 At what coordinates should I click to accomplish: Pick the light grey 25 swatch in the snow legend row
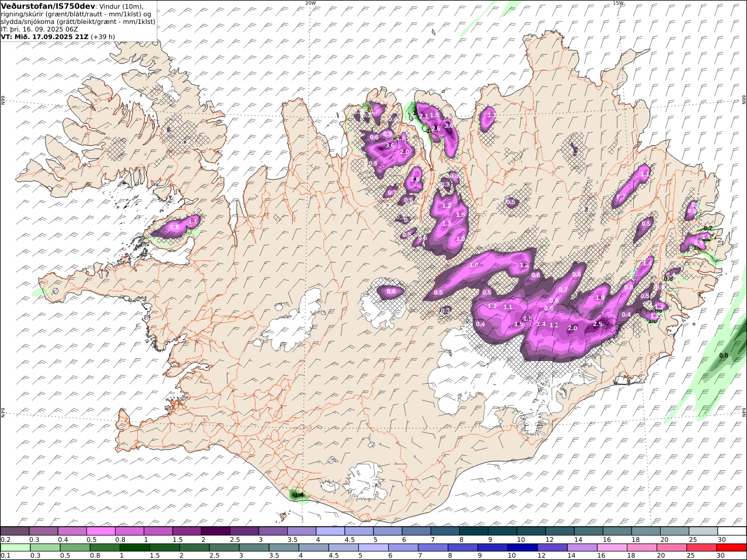pos(703,531)
